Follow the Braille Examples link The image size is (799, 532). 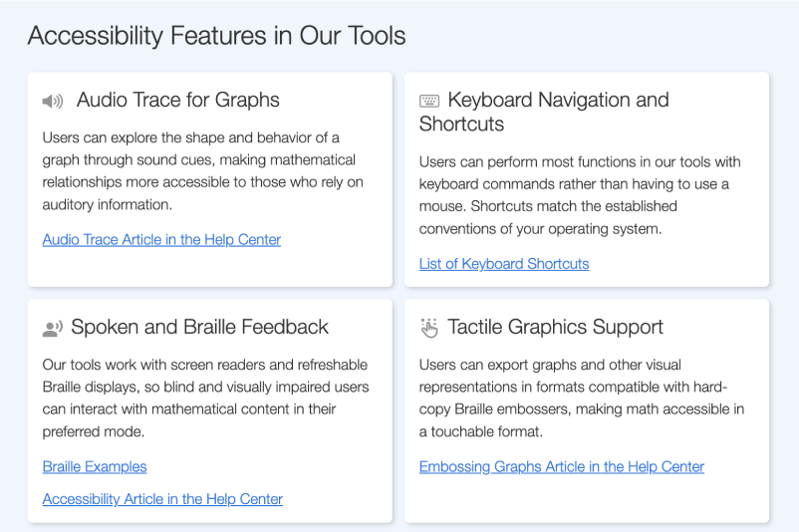(95, 467)
